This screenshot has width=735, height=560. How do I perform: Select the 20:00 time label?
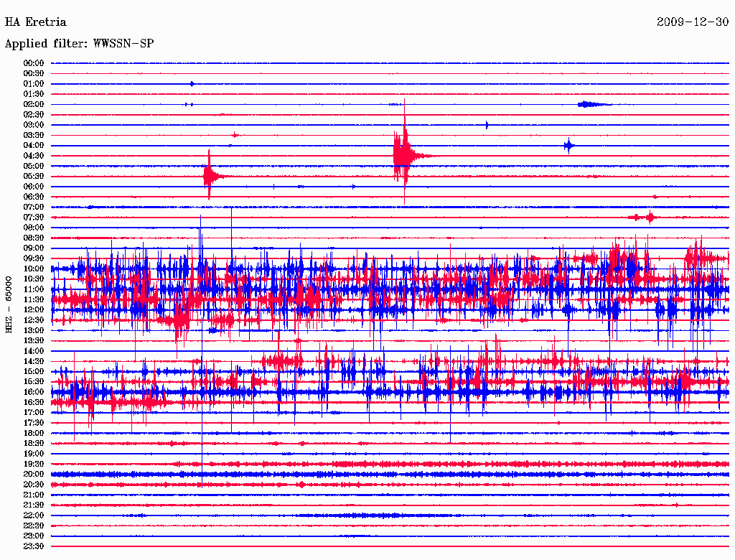(x=33, y=475)
